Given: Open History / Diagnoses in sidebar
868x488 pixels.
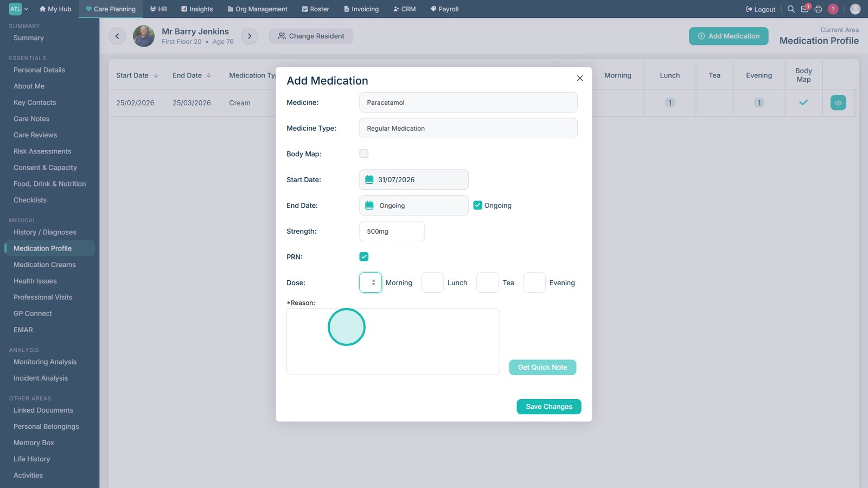Looking at the screenshot, I should [x=45, y=232].
